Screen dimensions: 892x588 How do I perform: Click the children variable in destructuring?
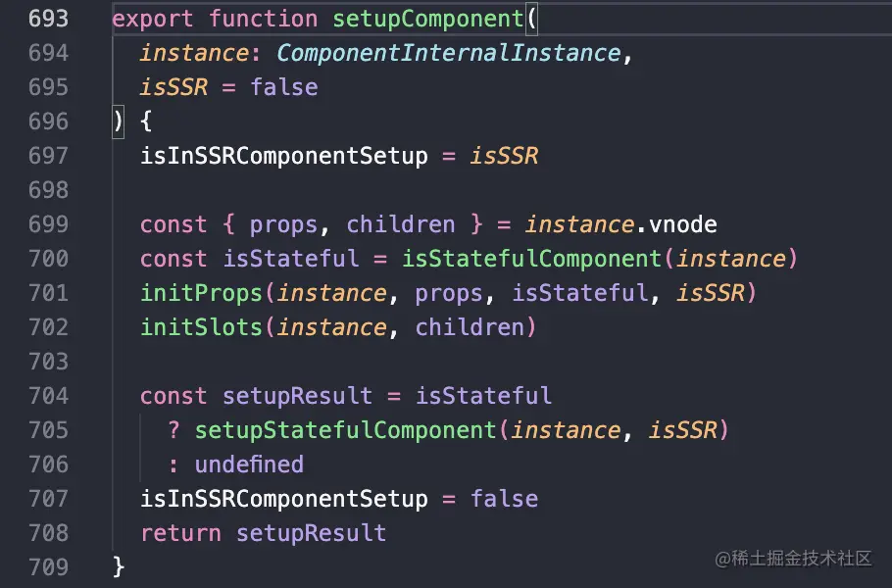[x=401, y=224]
